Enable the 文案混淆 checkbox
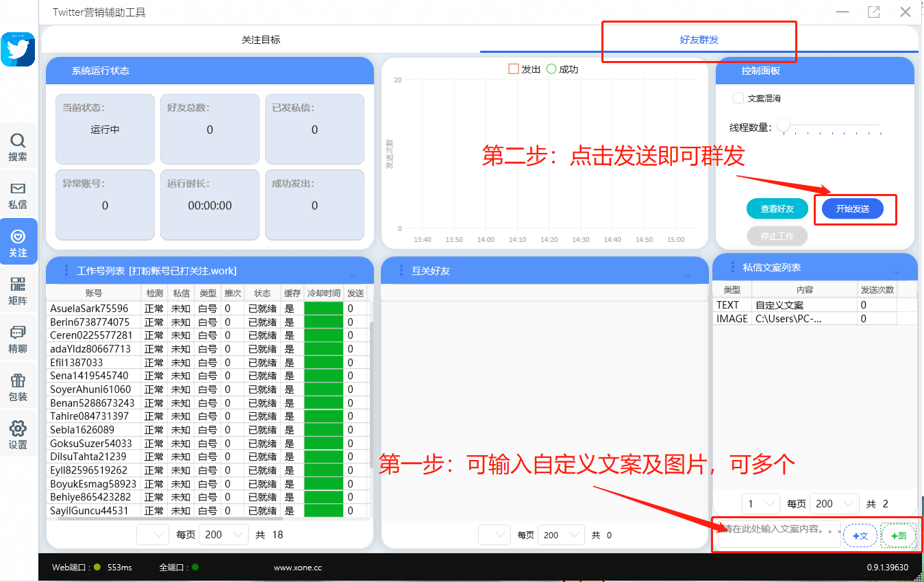The image size is (924, 582). 738,98
